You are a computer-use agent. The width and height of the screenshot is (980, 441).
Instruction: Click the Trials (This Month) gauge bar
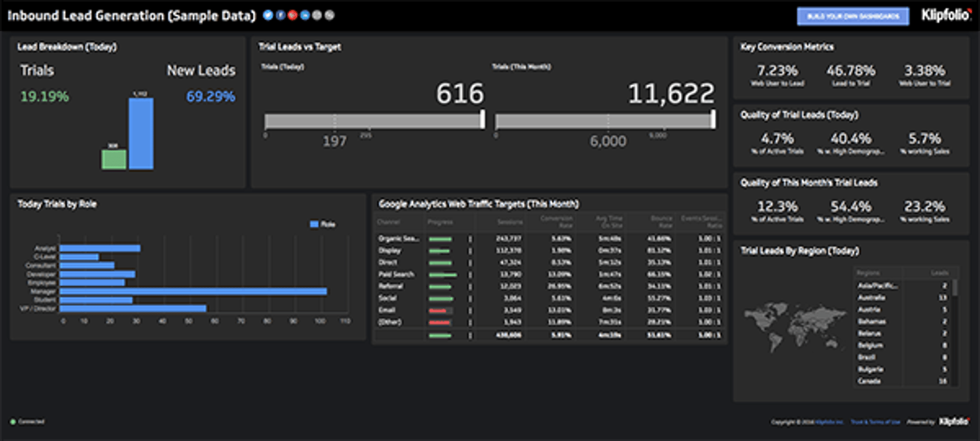click(605, 121)
